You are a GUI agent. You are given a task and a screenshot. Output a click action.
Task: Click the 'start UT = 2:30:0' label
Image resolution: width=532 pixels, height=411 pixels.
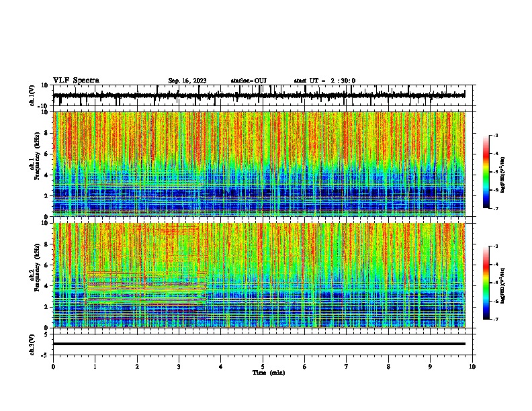pyautogui.click(x=324, y=81)
